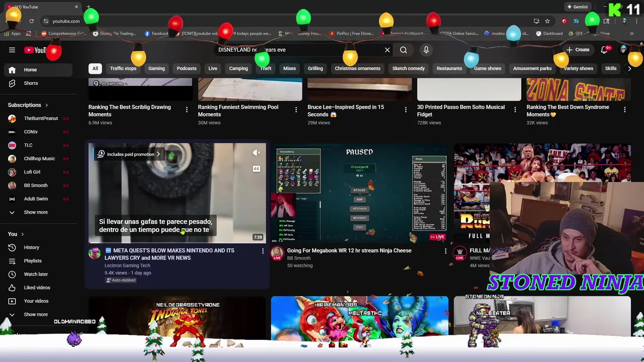Select the Live filter chip

213,68
